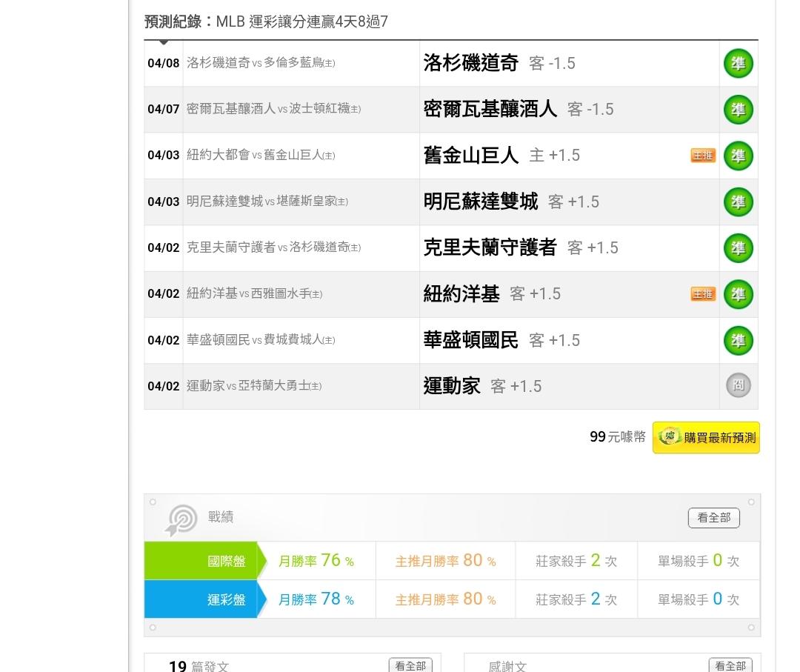
Task: Open 看全部 next to 19 篇發文
Action: coord(410,665)
